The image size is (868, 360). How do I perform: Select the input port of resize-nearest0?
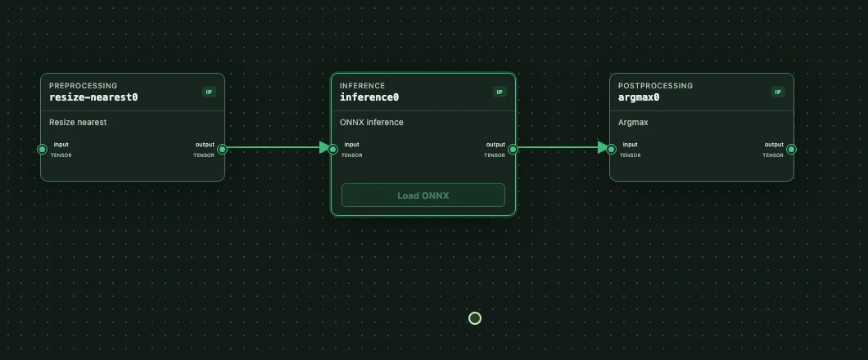pos(42,149)
